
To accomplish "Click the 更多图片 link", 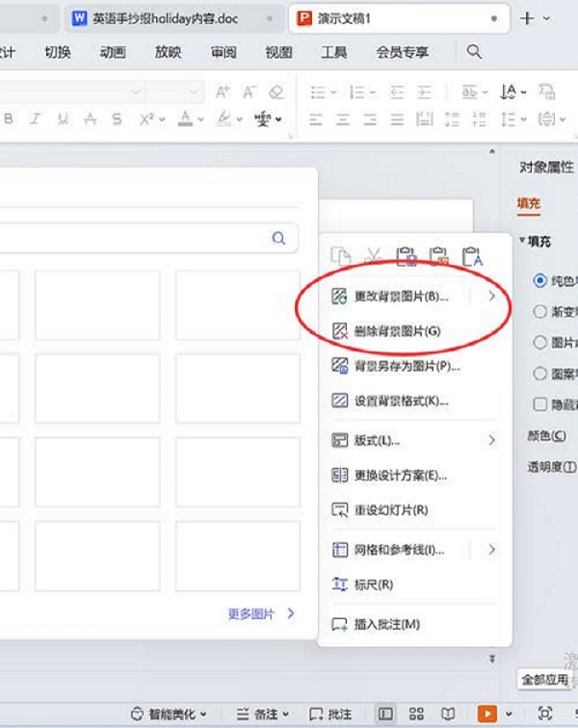I will [260, 613].
